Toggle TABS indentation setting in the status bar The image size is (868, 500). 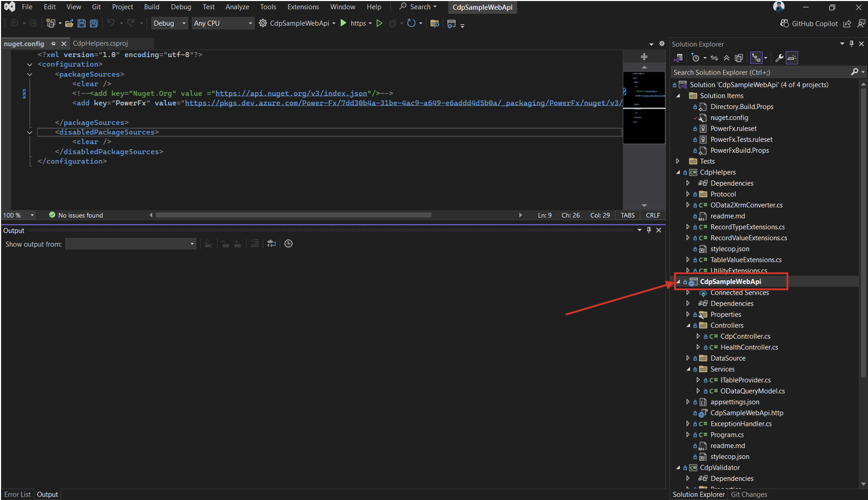pos(628,215)
